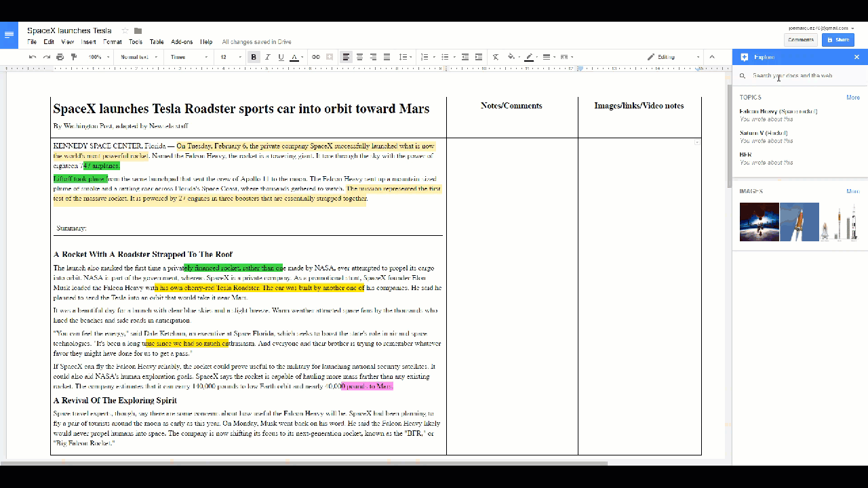
Task: Toggle underline formatting
Action: tap(281, 57)
